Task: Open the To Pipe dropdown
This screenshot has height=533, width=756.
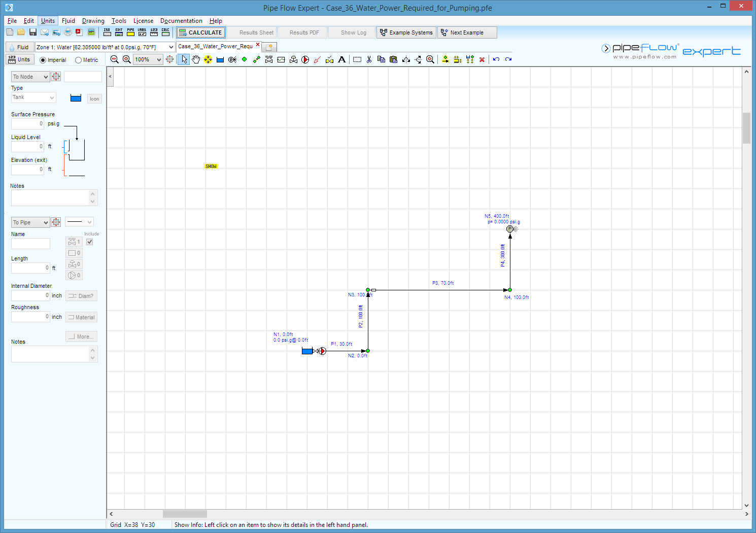Action: (30, 222)
